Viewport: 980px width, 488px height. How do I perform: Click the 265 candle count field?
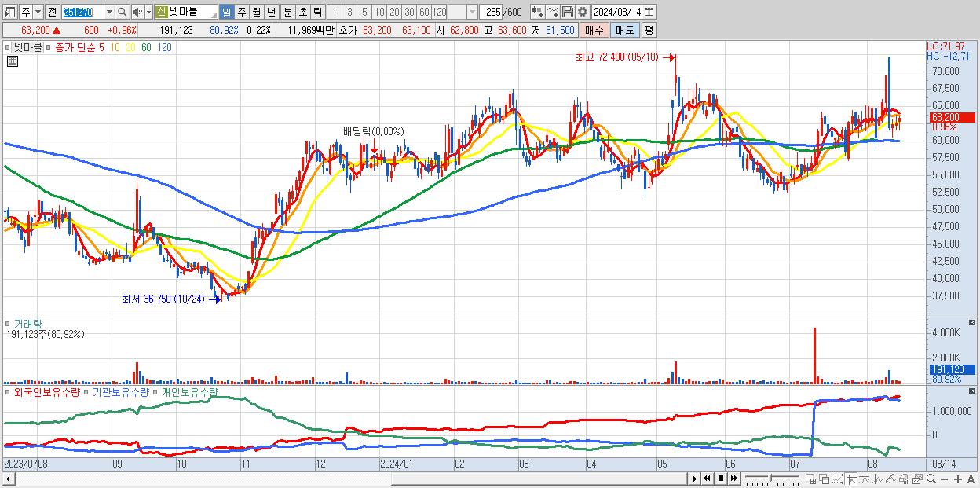coord(492,12)
